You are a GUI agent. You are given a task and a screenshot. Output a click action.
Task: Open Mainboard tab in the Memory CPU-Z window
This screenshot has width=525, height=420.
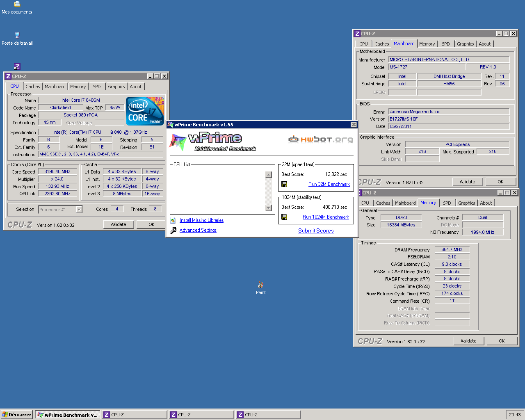tap(405, 203)
